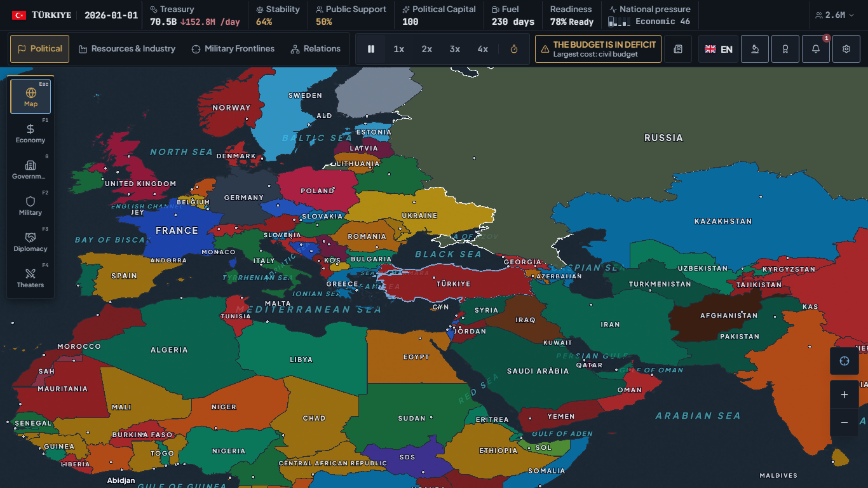Open the research microscope icon

(755, 49)
